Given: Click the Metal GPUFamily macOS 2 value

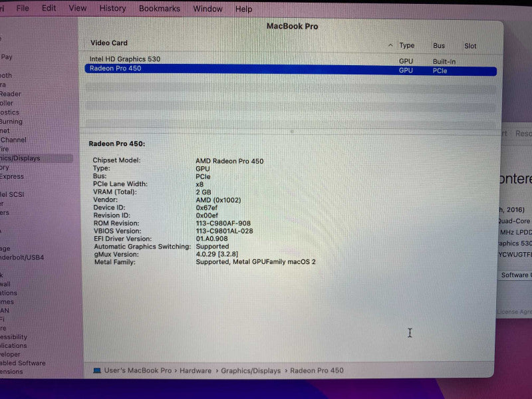Looking at the screenshot, I should coord(255,262).
